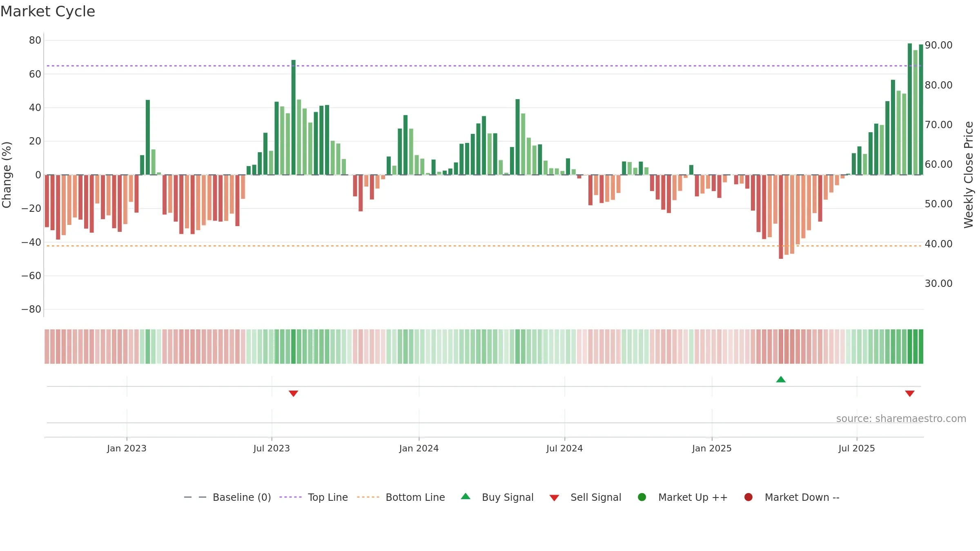This screenshot has width=980, height=551.
Task: Click the green Buy Signal triangle icon in legend
Action: pyautogui.click(x=465, y=496)
